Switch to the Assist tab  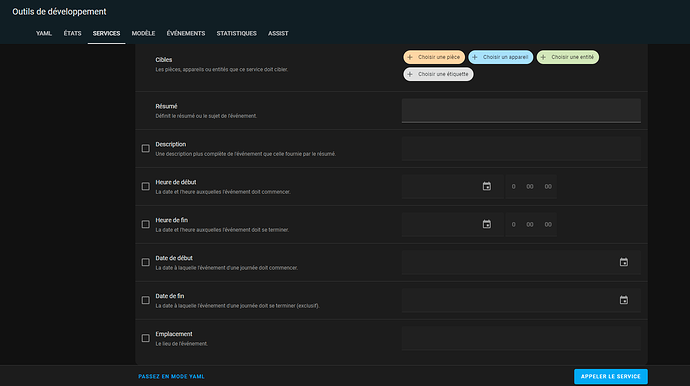(x=278, y=33)
